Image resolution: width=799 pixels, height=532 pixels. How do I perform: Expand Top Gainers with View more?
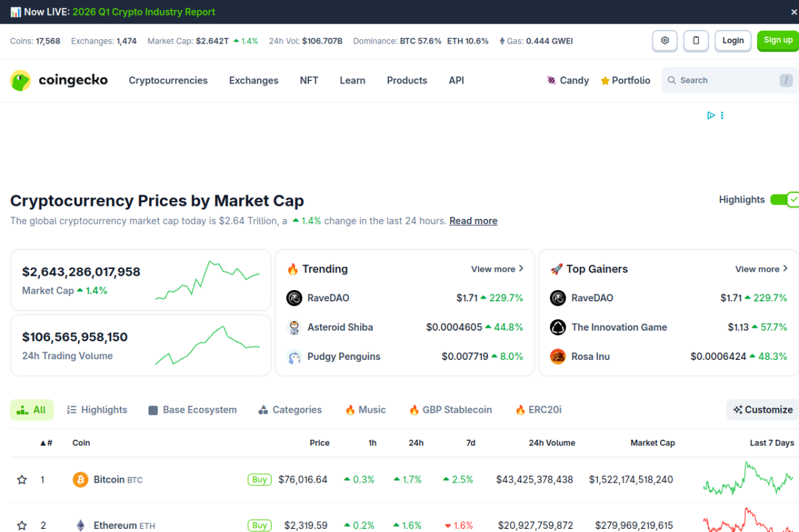[x=762, y=269]
